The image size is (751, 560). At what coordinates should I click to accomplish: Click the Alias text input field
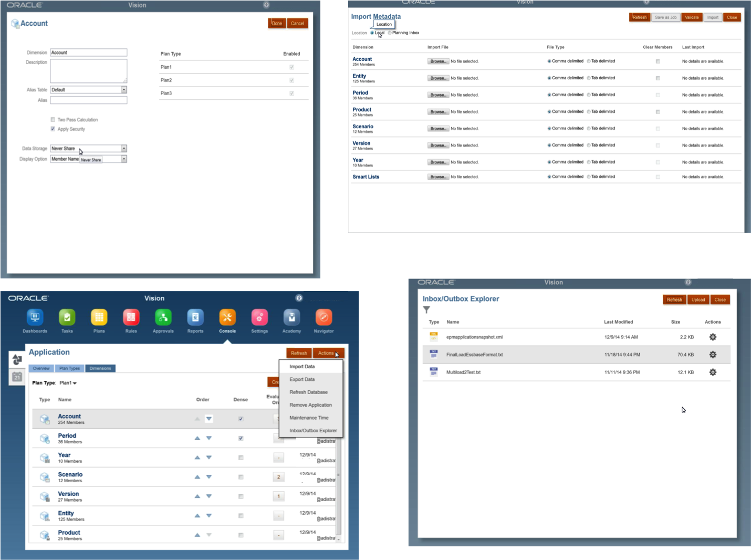pyautogui.click(x=88, y=100)
